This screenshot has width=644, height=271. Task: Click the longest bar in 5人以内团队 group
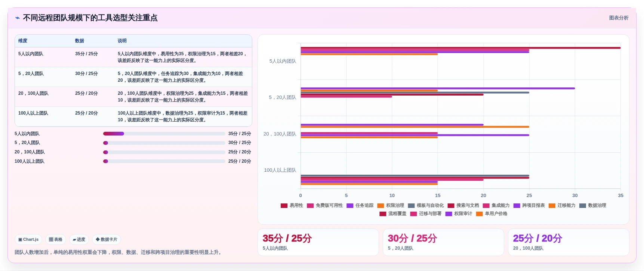[x=460, y=48]
